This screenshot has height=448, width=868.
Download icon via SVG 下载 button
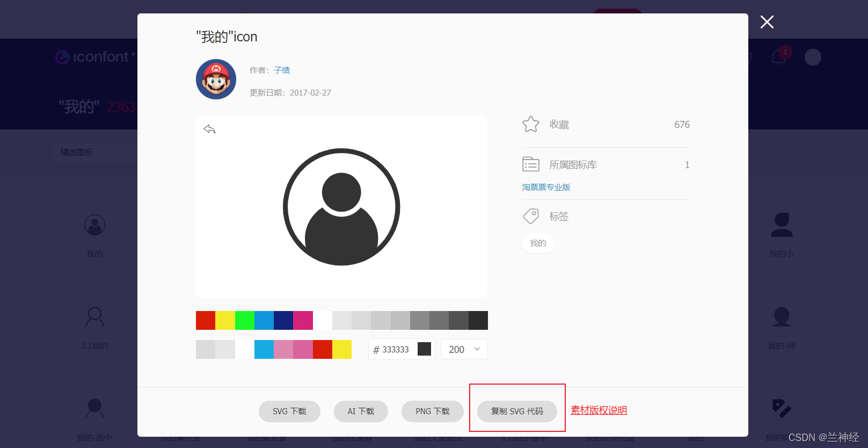[x=289, y=411]
